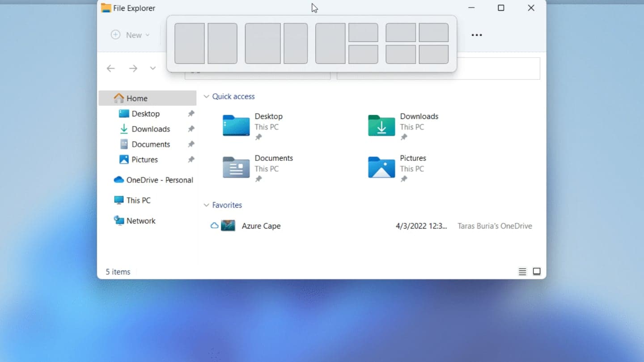Open the Downloads folder icon
The width and height of the screenshot is (644, 362).
(x=381, y=125)
